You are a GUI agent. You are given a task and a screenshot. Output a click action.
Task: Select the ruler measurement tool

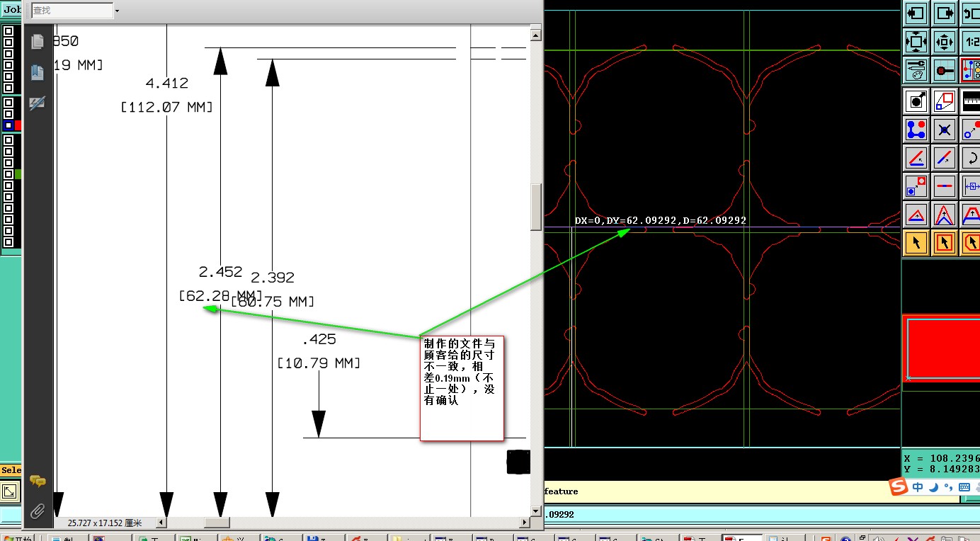click(x=971, y=101)
